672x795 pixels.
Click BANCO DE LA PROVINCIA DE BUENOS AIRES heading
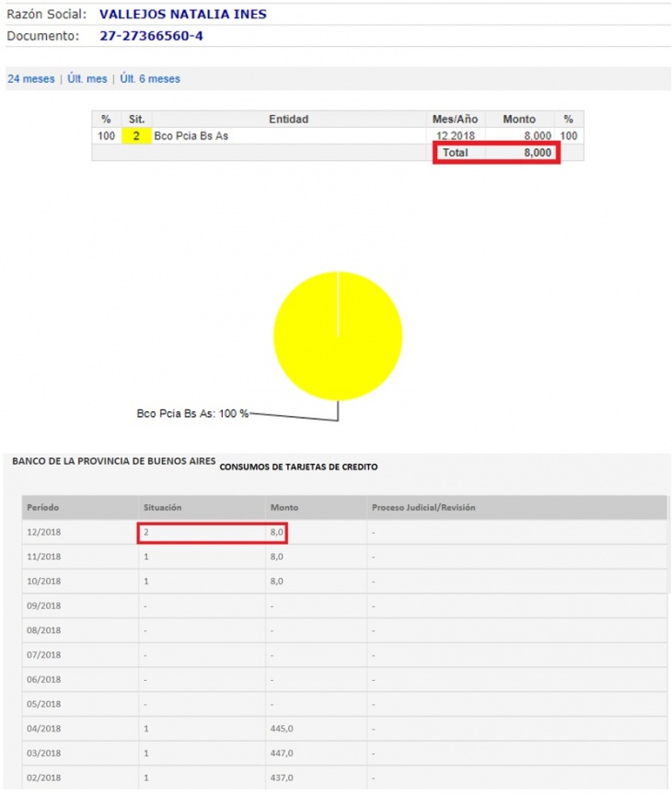114,461
